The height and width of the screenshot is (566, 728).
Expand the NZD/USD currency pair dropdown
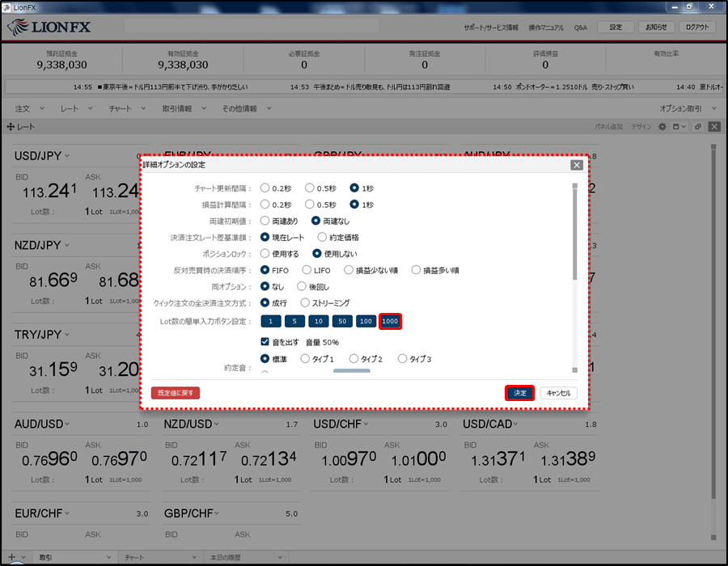point(216,424)
